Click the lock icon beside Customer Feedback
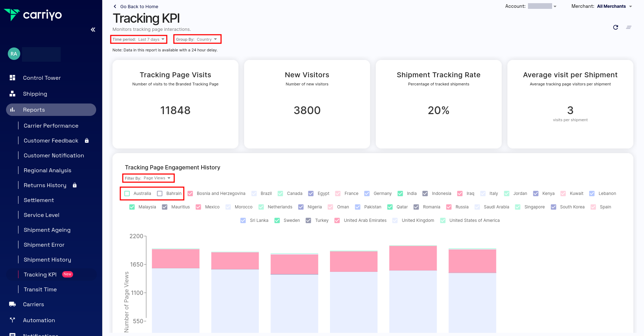This screenshot has height=336, width=644. click(87, 140)
